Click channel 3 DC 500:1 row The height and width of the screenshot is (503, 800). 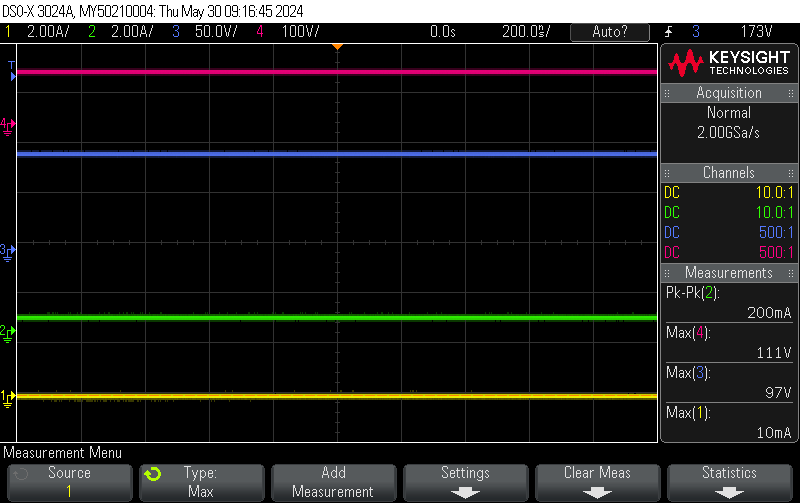(x=729, y=233)
